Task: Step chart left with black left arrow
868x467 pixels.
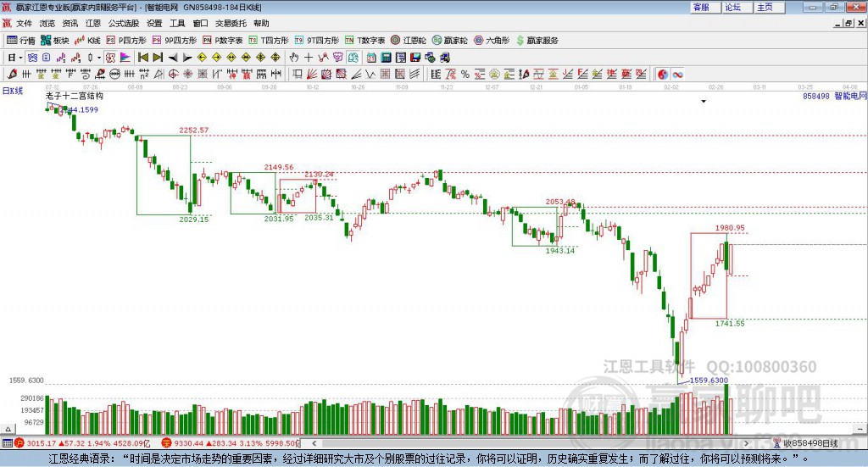Action: point(173,58)
